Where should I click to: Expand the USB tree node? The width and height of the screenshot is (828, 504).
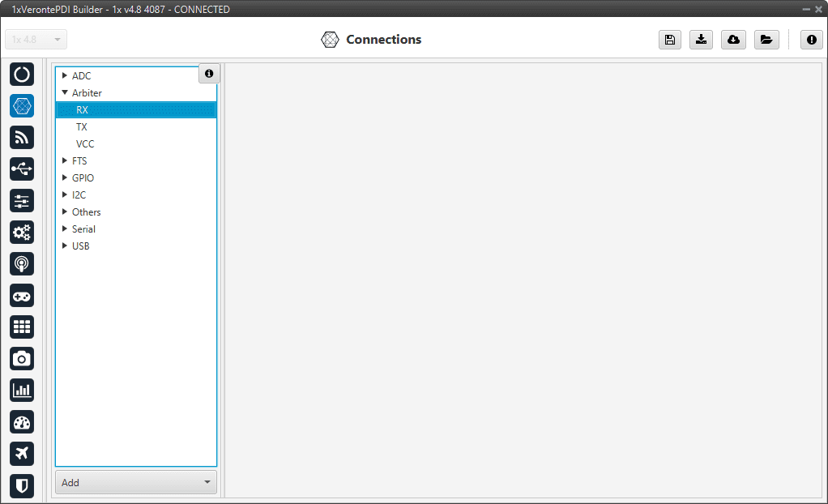coord(65,246)
